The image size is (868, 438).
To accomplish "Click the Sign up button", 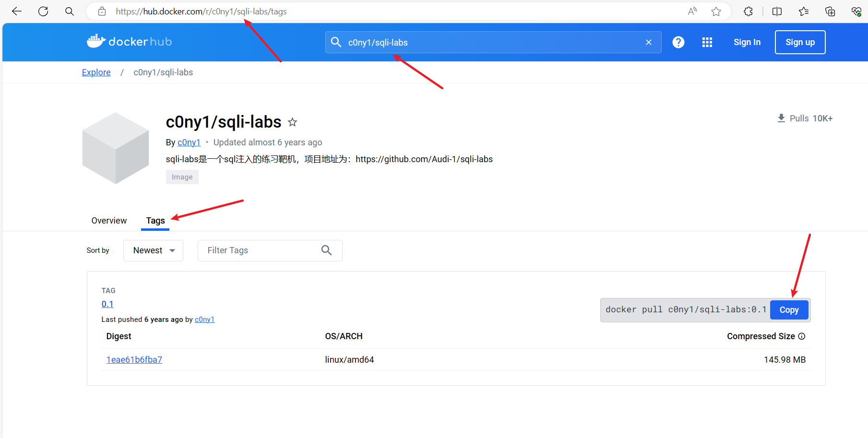I will point(800,42).
